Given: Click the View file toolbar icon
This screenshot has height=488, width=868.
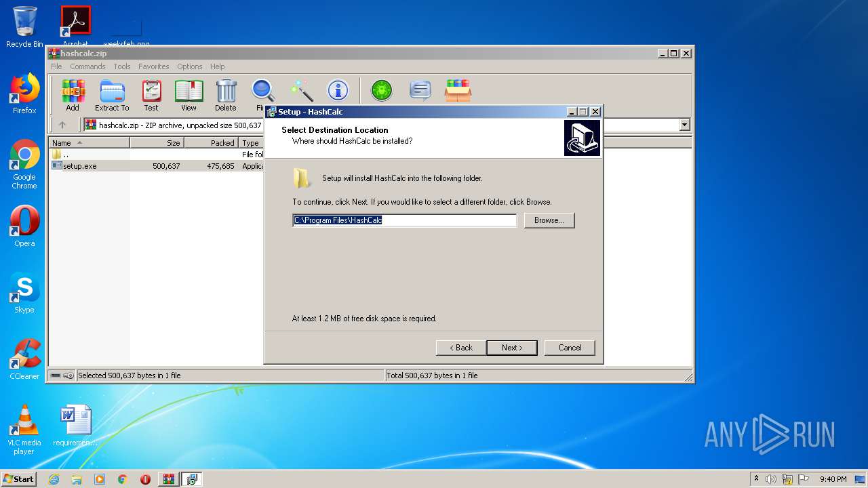Looking at the screenshot, I should pos(189,95).
